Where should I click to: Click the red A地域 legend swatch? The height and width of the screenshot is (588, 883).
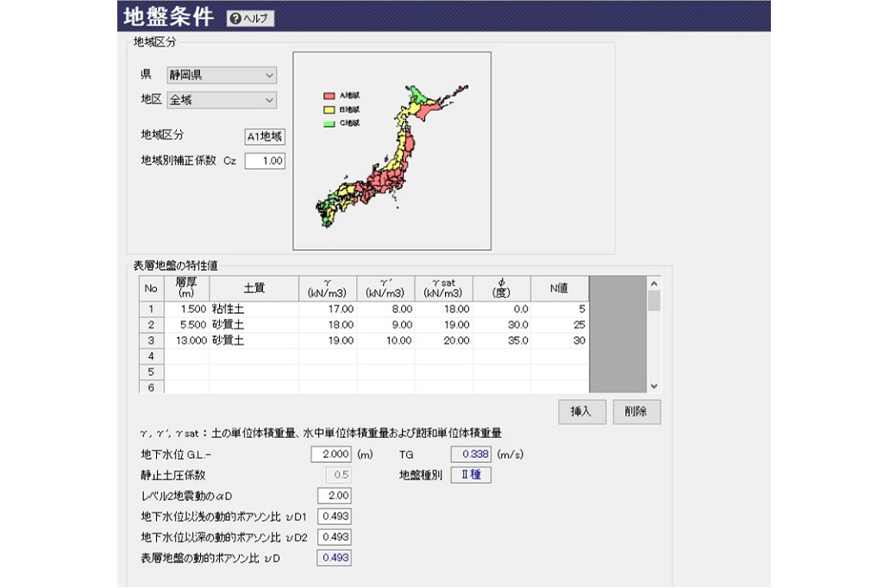click(329, 97)
